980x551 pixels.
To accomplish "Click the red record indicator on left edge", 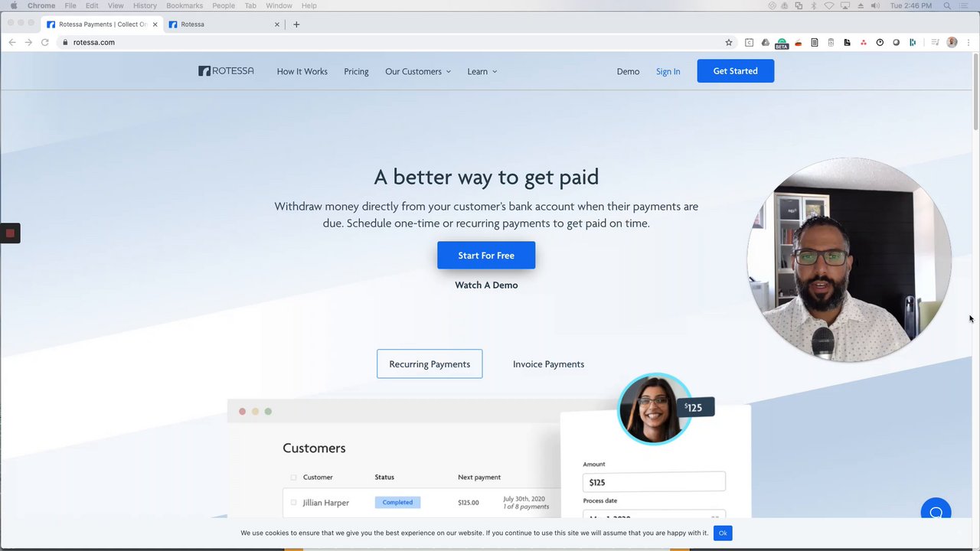I will tap(10, 233).
